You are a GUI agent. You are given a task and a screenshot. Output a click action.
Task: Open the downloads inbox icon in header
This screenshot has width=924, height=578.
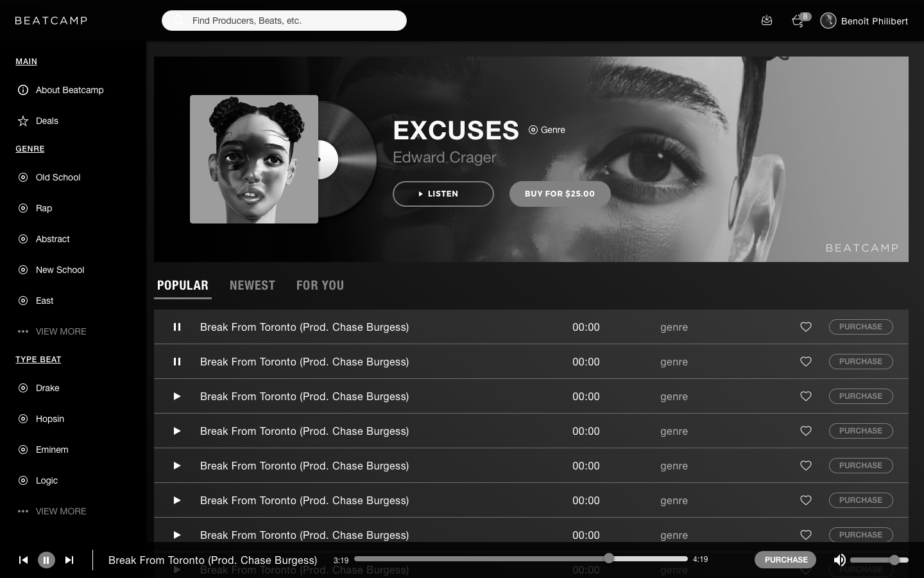(x=767, y=21)
